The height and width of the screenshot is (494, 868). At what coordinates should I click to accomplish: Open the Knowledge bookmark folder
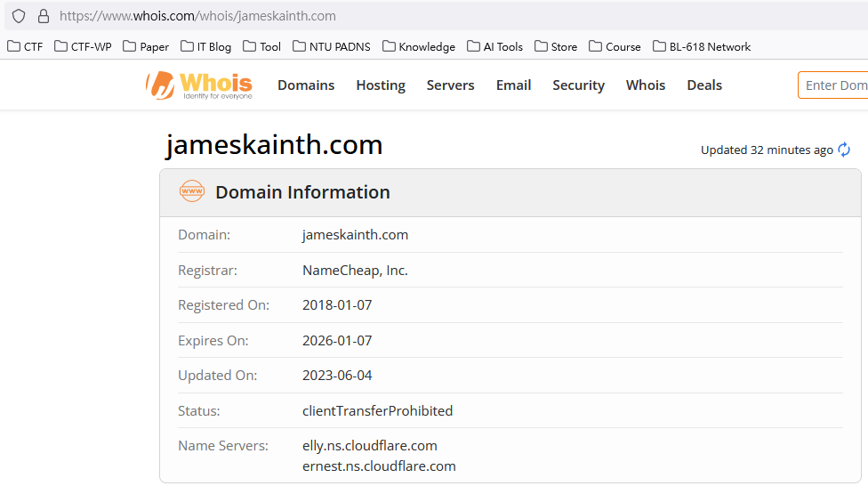419,46
